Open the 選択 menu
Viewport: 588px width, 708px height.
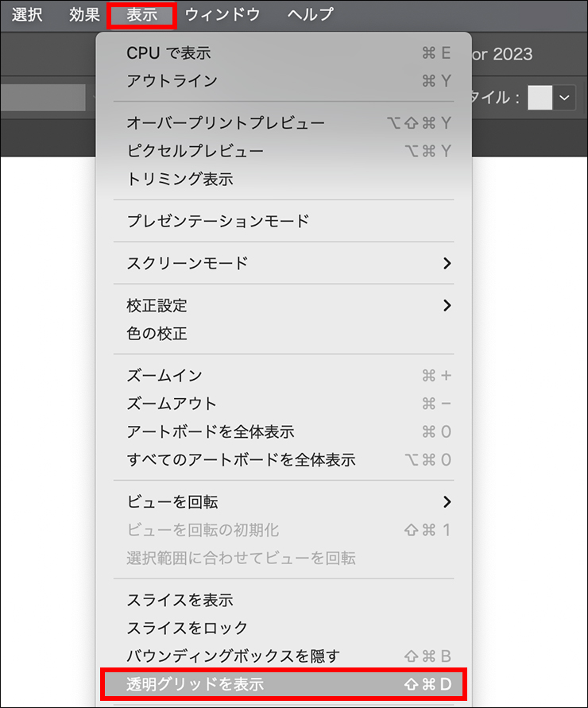[27, 14]
